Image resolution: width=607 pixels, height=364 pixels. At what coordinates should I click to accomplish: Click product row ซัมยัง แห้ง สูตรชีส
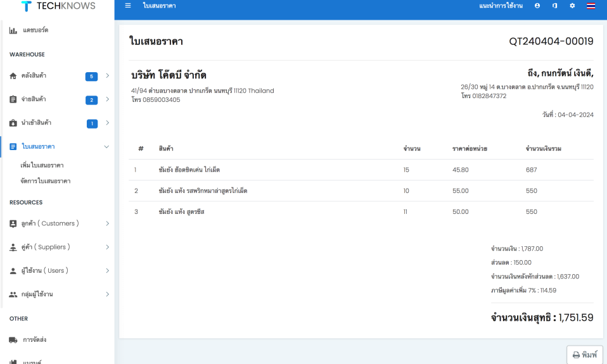(361, 211)
